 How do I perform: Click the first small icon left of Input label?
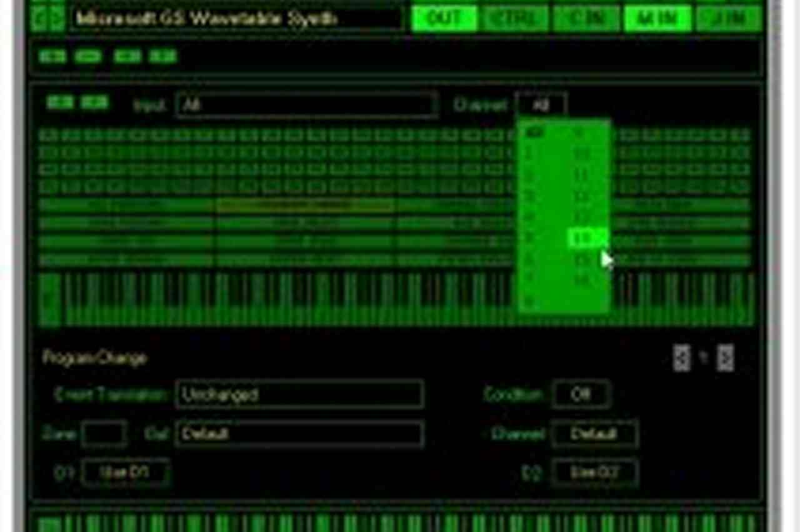[60, 103]
